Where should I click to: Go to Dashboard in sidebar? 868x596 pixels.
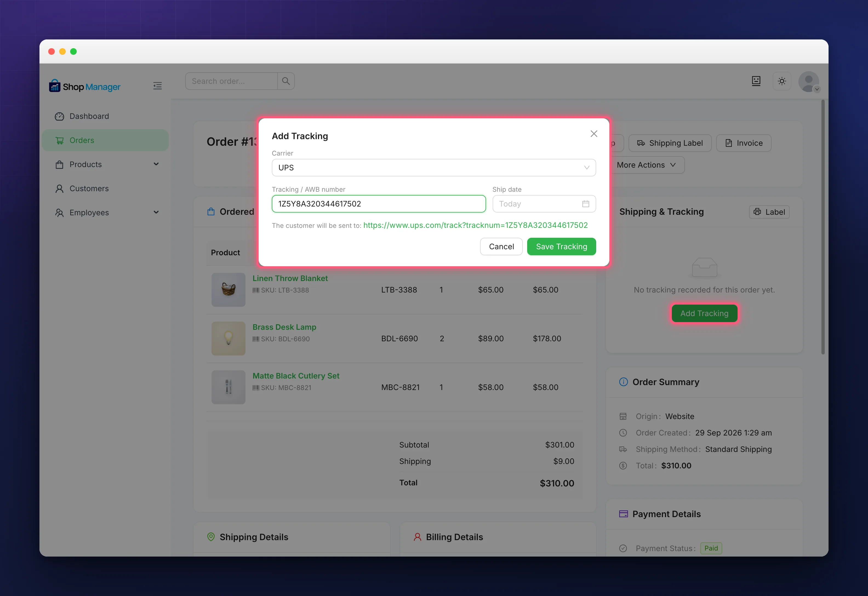pos(105,116)
